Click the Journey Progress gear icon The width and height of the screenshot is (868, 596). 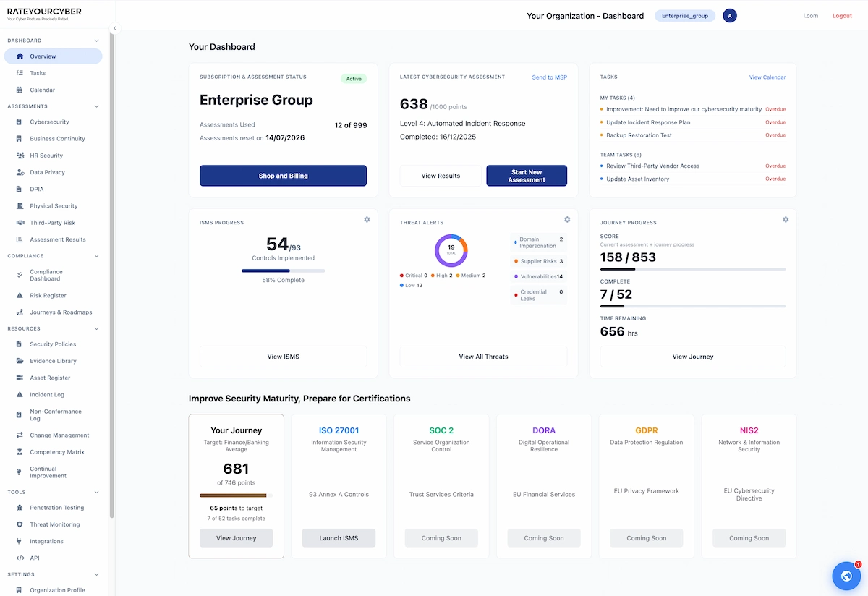click(786, 219)
